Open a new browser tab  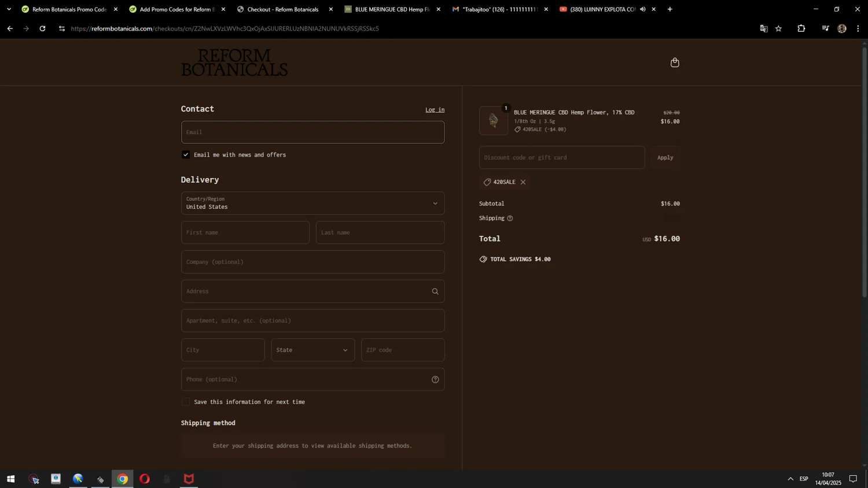(670, 9)
